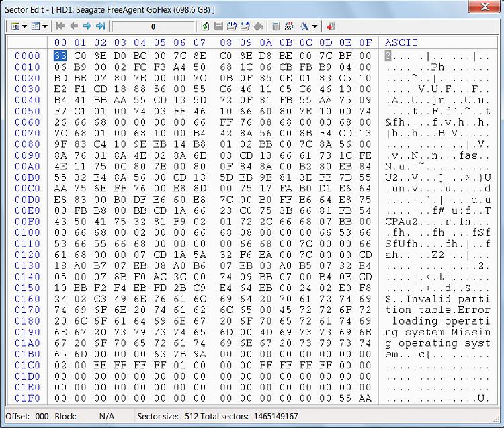Viewport: 504px width, 428px height.
Task: Open the calculator tool
Action: [276, 26]
